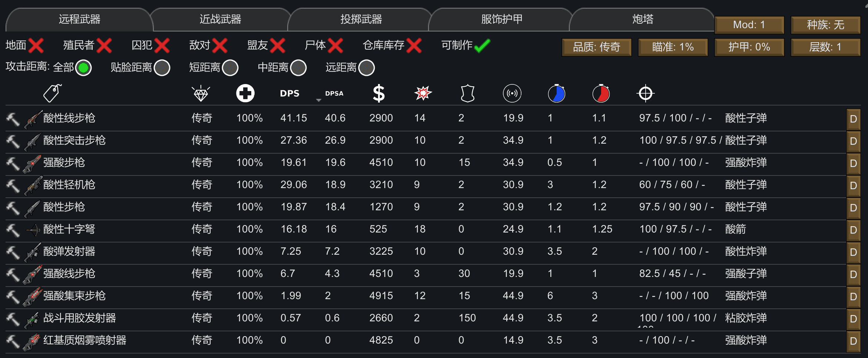This screenshot has width=868, height=358.
Task: Sort by the crosshair accuracy icon
Action: tap(646, 93)
